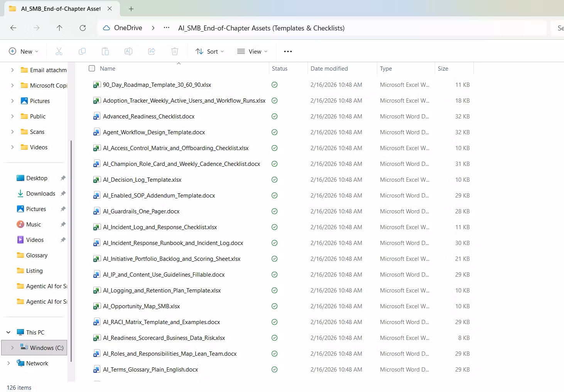Expand Email attachments folder tree
This screenshot has height=392, width=564.
coord(12,70)
